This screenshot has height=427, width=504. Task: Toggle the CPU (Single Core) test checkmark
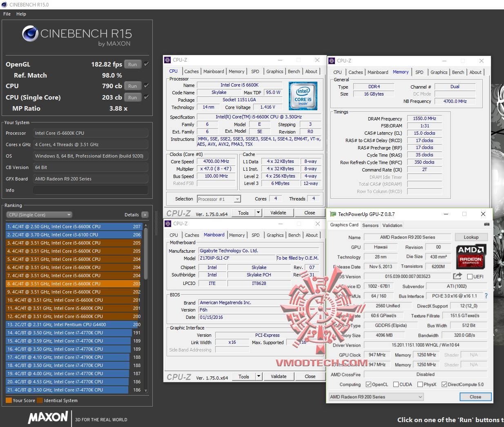(x=146, y=97)
